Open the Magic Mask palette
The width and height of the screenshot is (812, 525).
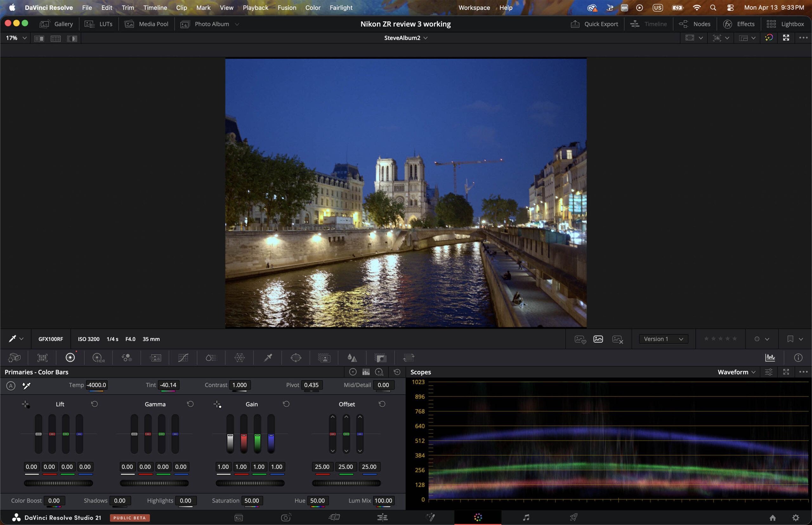[324, 357]
